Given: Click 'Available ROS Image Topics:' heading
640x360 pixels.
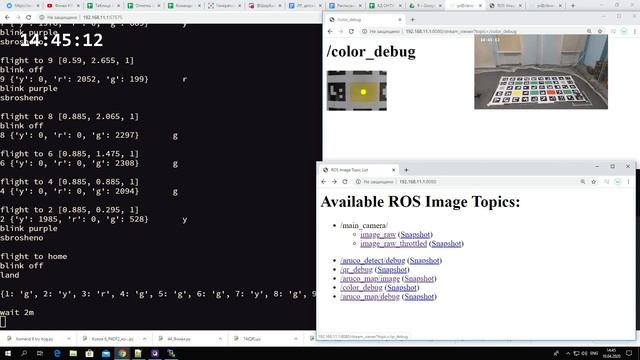Looking at the screenshot, I should [420, 202].
